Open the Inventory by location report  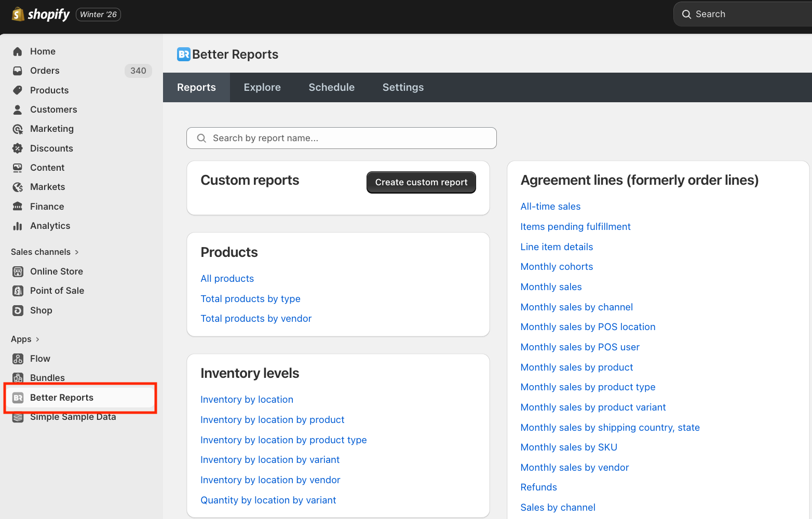pos(247,400)
